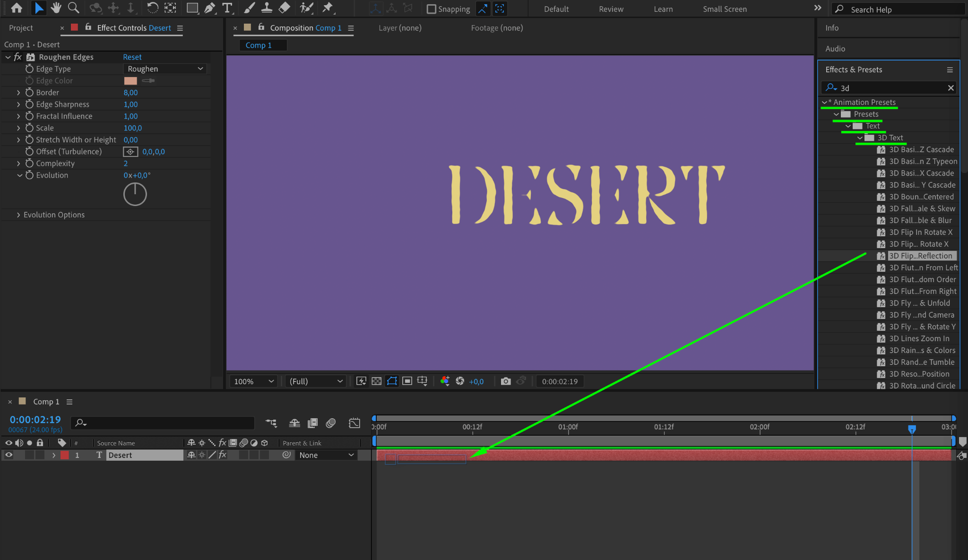Select the Horizontal Type tool
The width and height of the screenshot is (968, 560).
tap(227, 8)
